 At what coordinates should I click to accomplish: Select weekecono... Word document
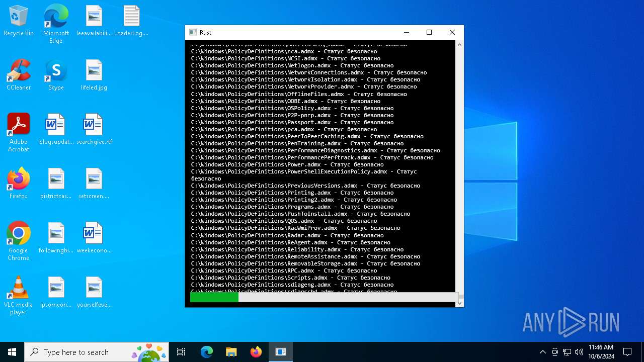point(94,238)
